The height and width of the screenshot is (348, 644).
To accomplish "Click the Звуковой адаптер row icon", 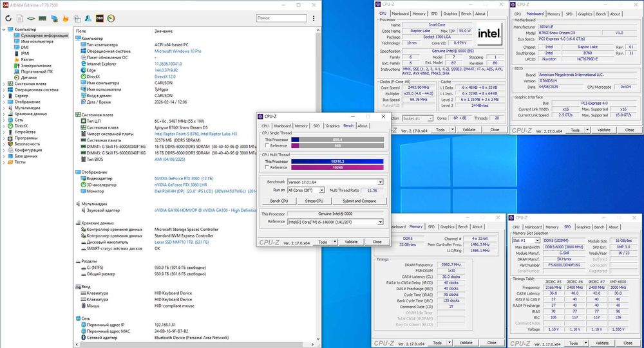I will click(x=83, y=210).
